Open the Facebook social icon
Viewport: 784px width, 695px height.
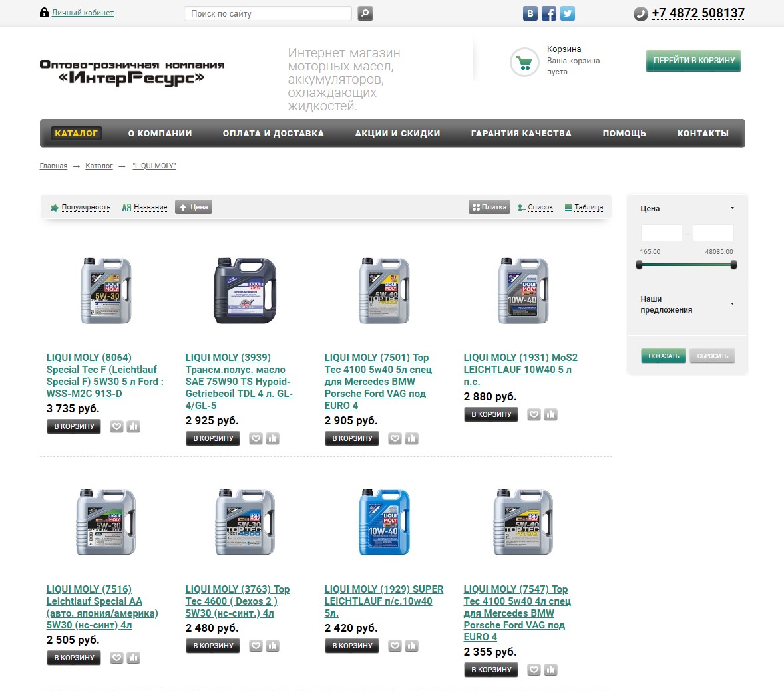click(x=548, y=13)
